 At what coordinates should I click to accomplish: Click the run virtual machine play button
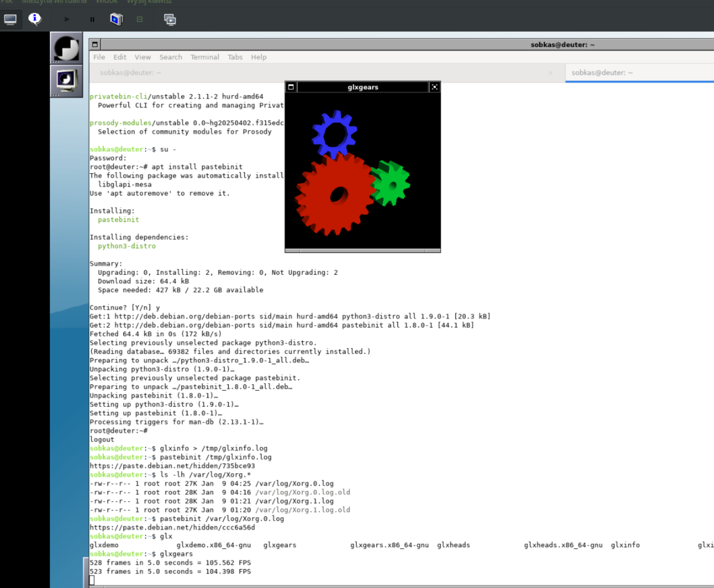point(67,19)
